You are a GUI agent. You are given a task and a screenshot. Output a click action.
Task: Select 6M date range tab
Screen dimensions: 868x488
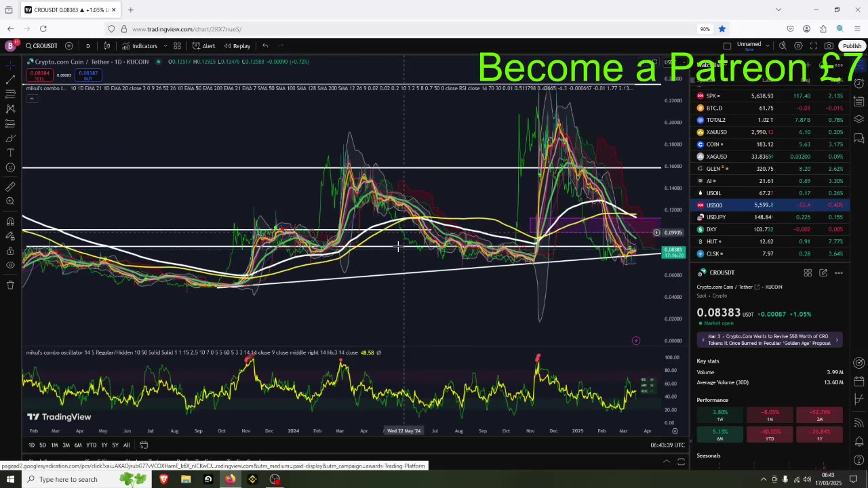(x=78, y=445)
